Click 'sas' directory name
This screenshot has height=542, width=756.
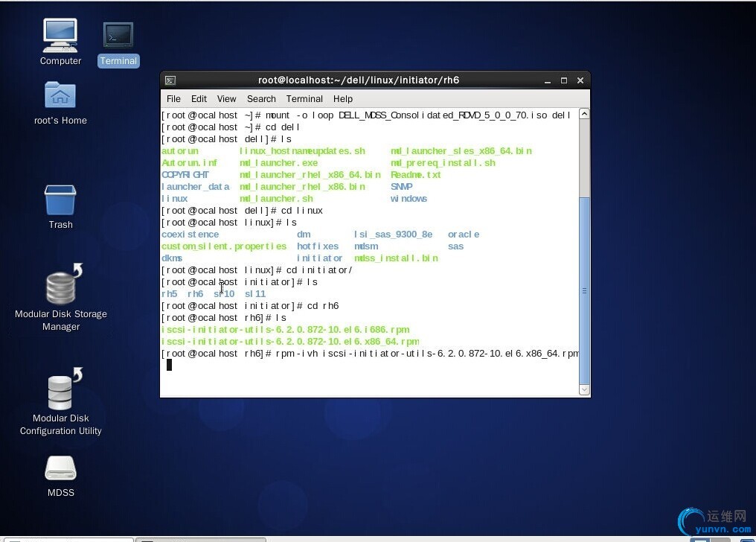pos(455,246)
